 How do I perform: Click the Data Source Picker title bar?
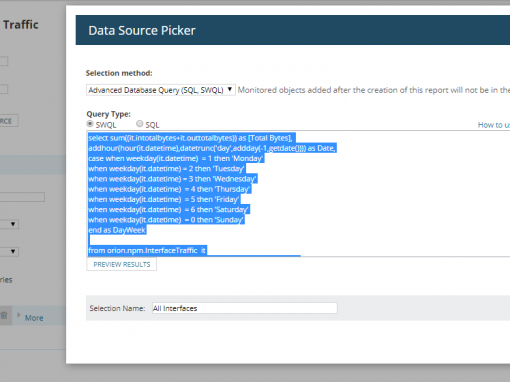click(x=293, y=30)
